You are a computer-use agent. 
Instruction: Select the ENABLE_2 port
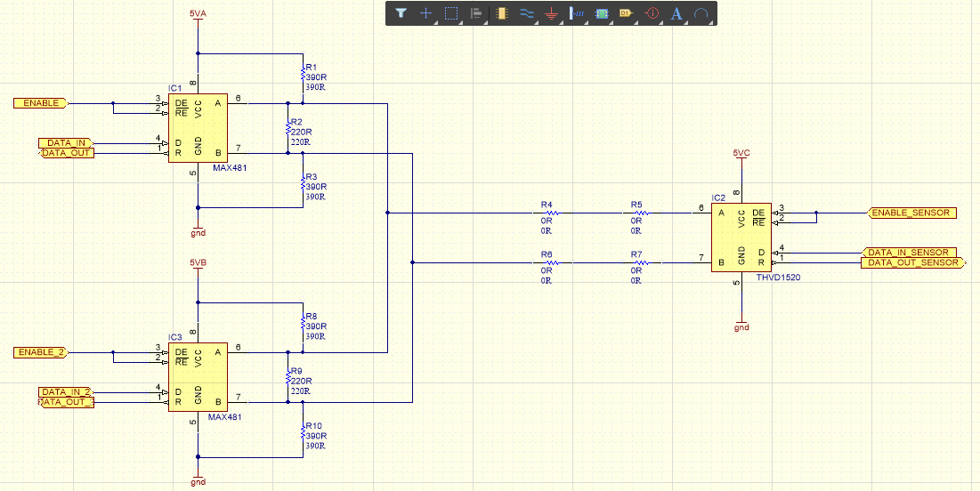click(41, 352)
